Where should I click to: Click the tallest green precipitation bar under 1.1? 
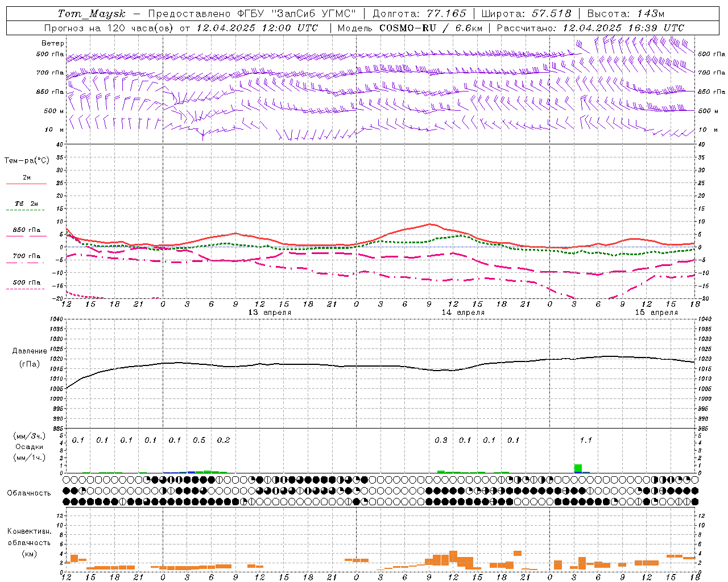578,468
